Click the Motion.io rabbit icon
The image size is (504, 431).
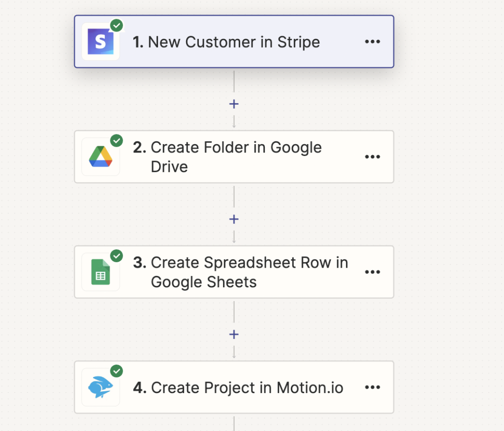coord(101,387)
